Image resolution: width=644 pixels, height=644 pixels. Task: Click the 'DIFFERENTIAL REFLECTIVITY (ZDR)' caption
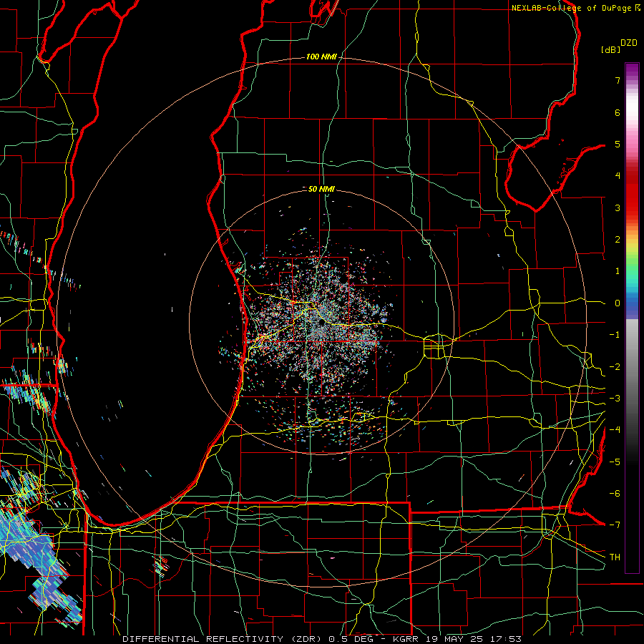(x=223, y=639)
